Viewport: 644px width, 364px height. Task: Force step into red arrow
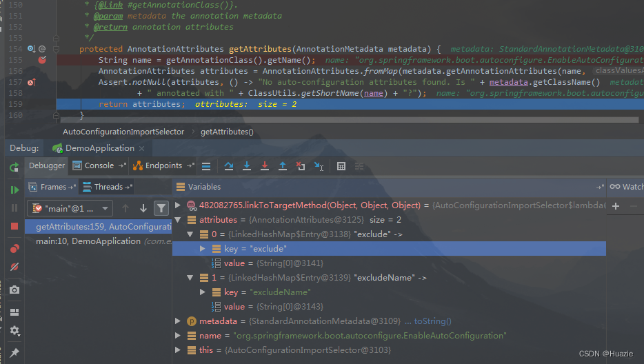(x=265, y=166)
